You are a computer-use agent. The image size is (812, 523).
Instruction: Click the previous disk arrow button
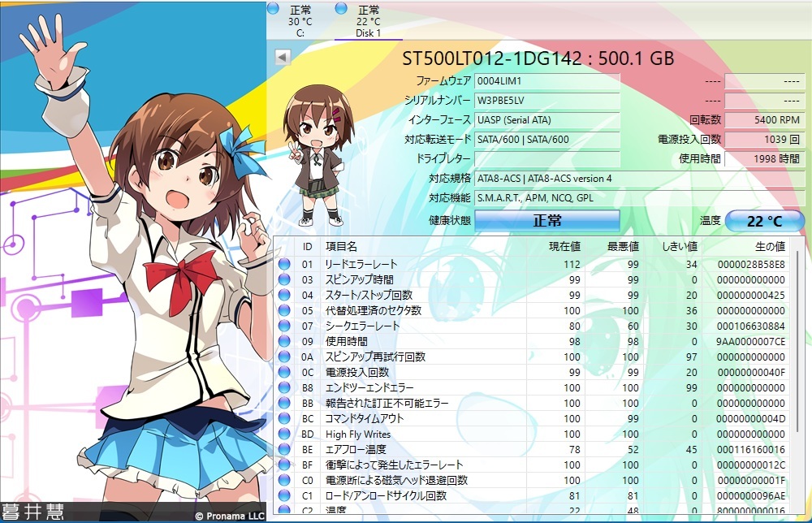(283, 57)
